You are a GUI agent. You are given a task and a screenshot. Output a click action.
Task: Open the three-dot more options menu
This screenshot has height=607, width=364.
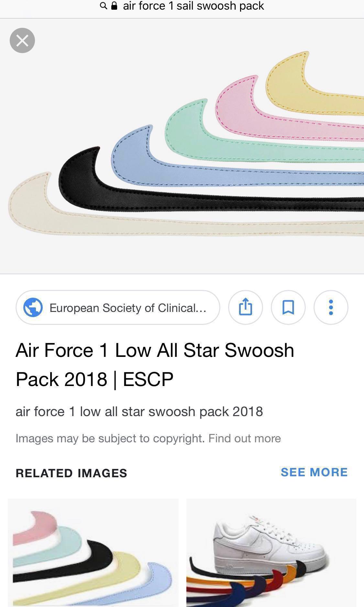(x=331, y=307)
